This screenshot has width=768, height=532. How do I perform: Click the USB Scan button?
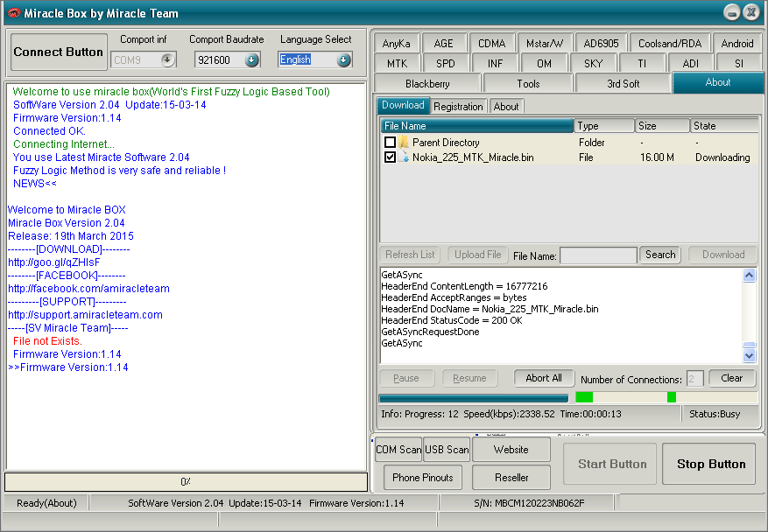pos(447,449)
